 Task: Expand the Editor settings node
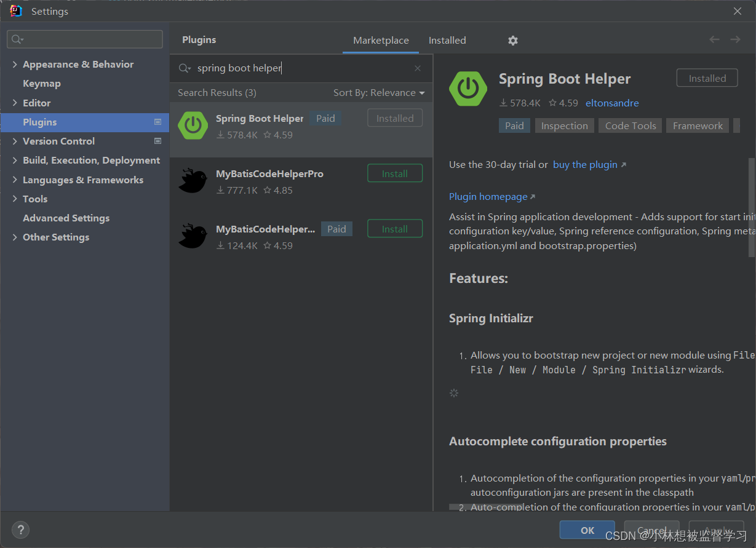(15, 103)
